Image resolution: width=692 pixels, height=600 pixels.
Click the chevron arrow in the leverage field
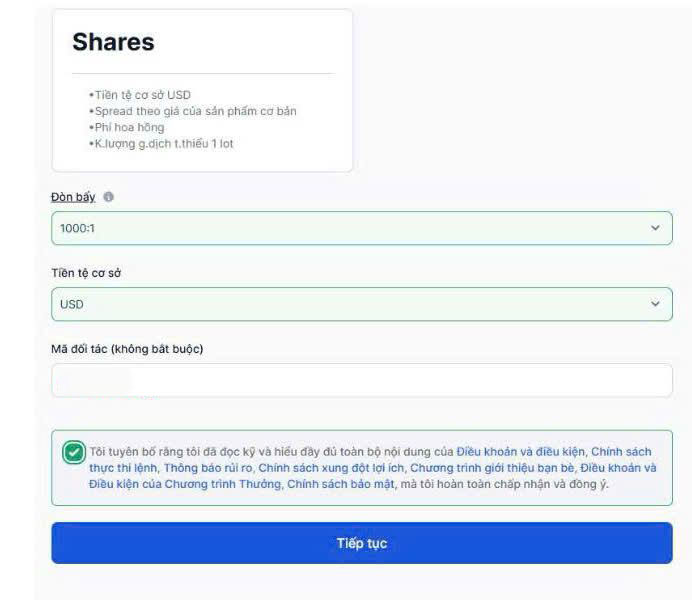(x=655, y=228)
